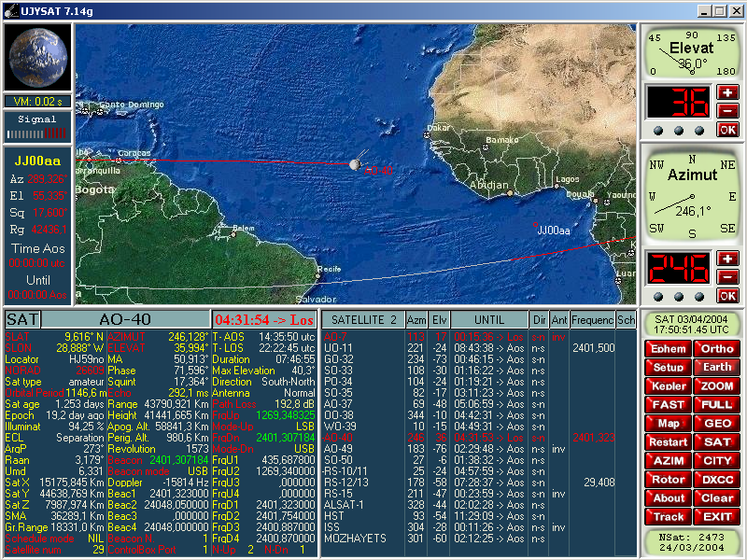Click the 04:31:54 -> Los countdown
The height and width of the screenshot is (560, 747).
(x=264, y=319)
